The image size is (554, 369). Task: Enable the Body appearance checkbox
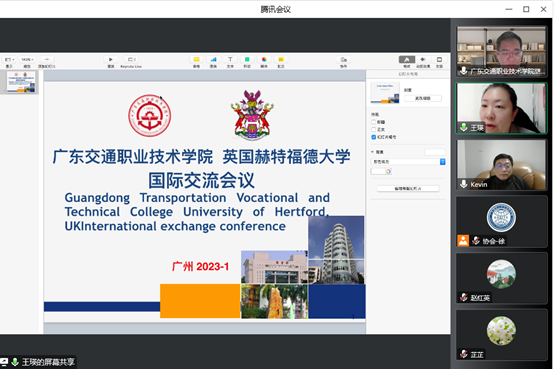373,129
